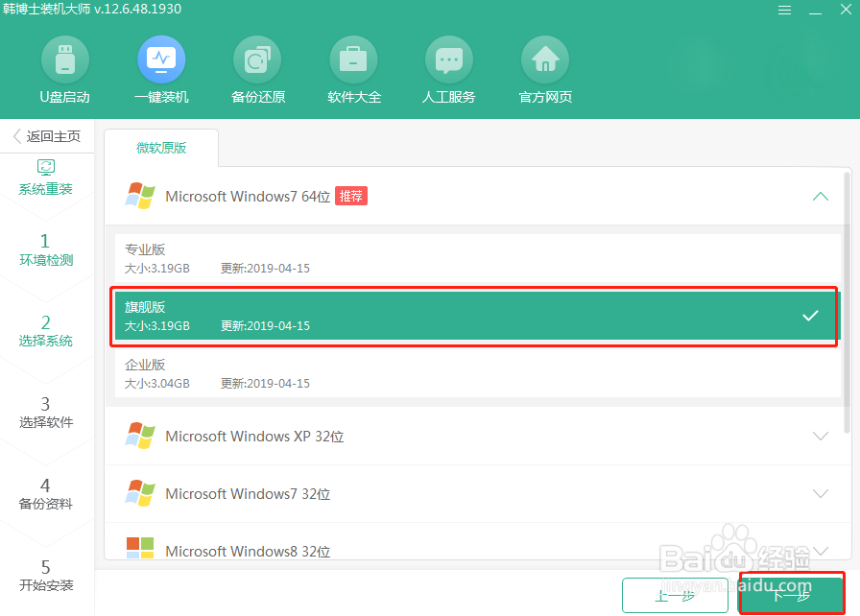Go back via 返回主页
Screen dimensions: 860x616
click(x=47, y=136)
